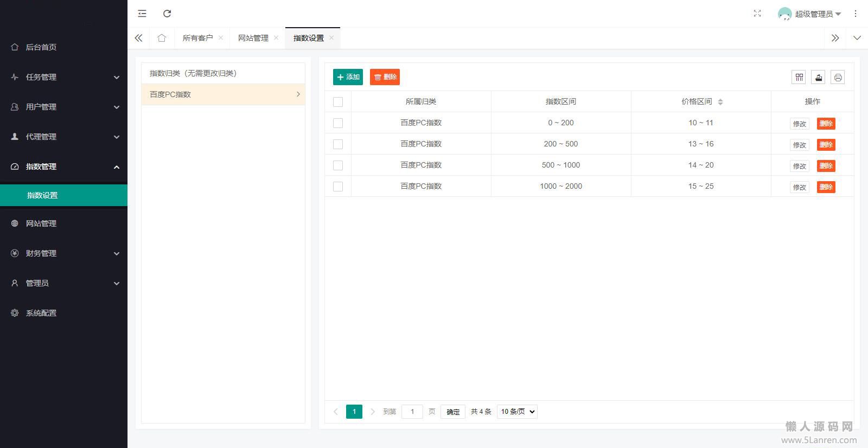Open the vertical three-dot more menu
Image resolution: width=868 pixels, height=448 pixels.
coord(856,14)
